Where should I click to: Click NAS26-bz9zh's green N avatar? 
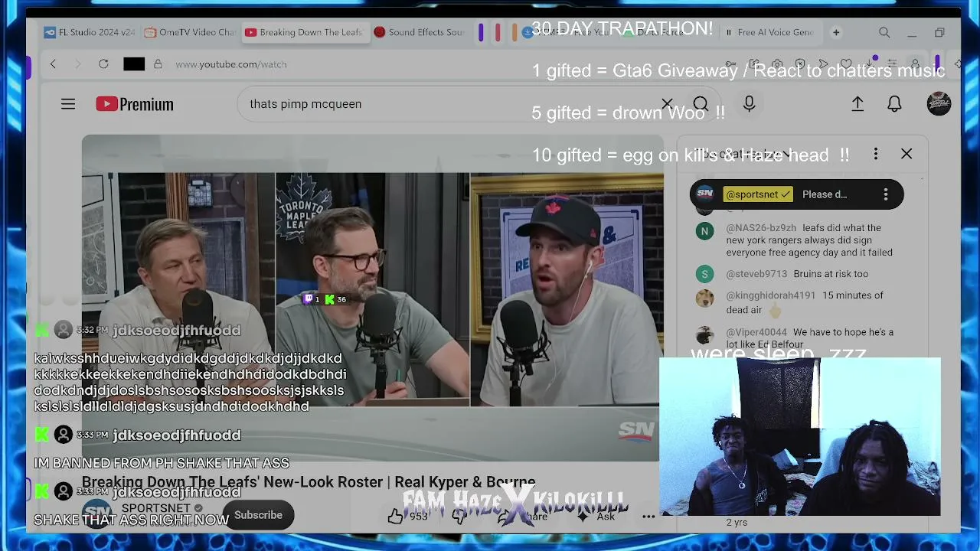point(704,231)
